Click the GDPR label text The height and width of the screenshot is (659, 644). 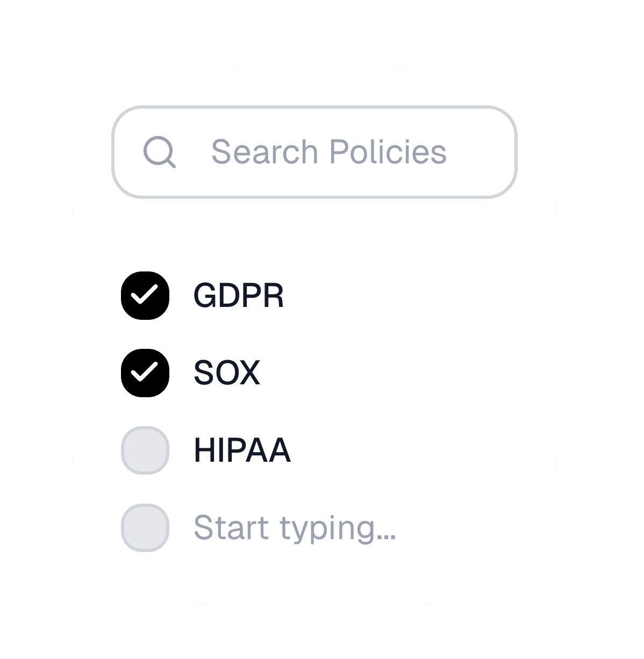click(x=239, y=295)
